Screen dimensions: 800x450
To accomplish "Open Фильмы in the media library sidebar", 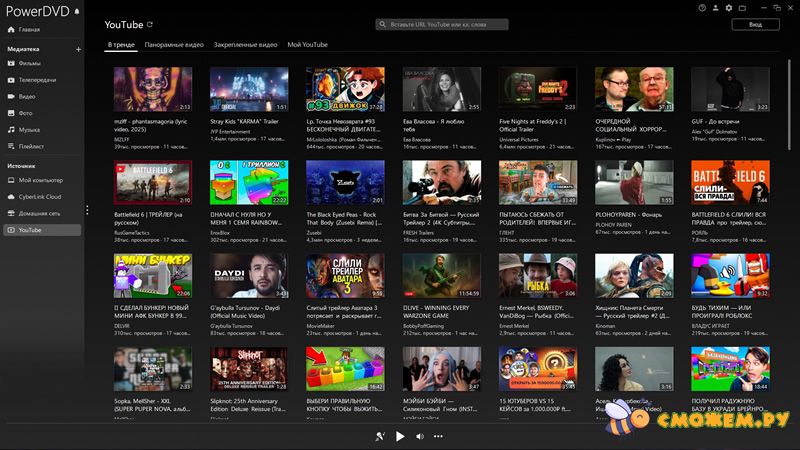I will click(30, 63).
